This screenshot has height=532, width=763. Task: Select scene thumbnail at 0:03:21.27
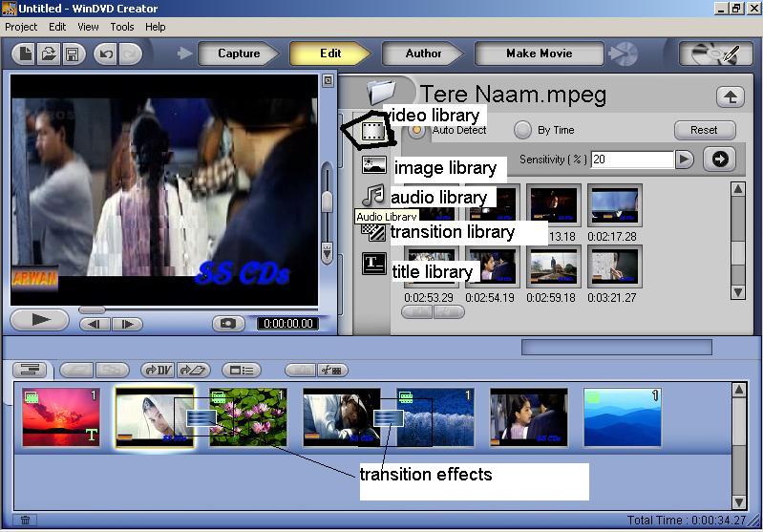614,266
